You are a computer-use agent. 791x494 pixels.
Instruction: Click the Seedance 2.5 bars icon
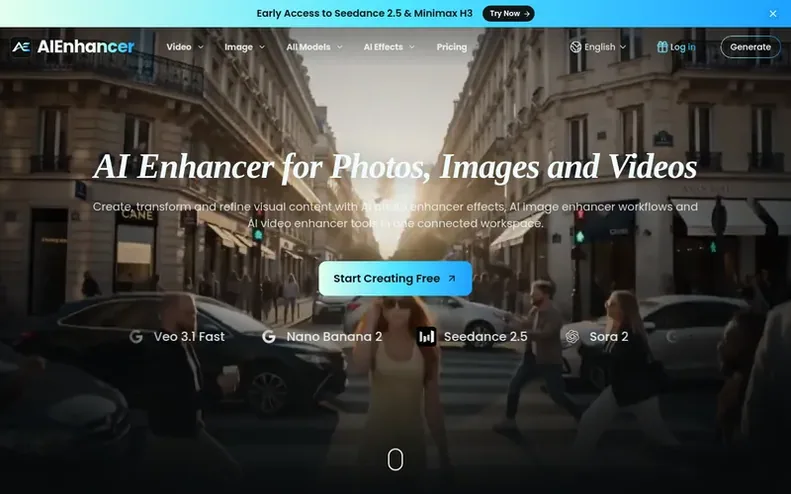click(x=426, y=337)
